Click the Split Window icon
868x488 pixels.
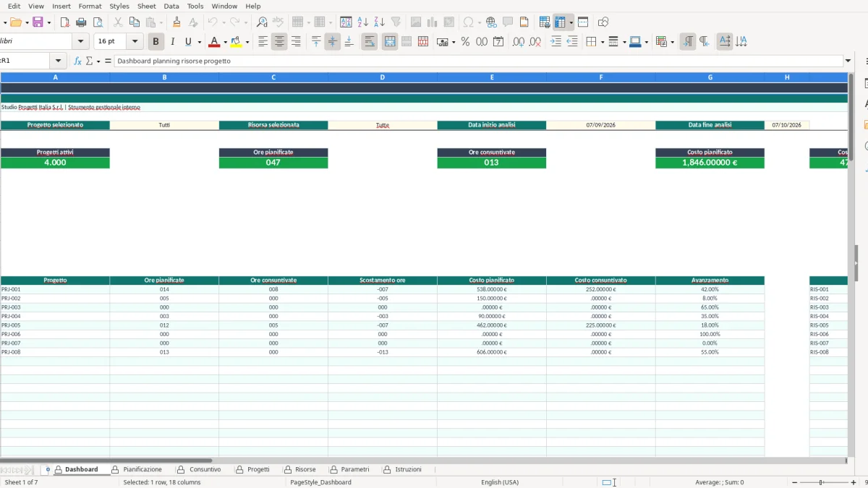(583, 22)
